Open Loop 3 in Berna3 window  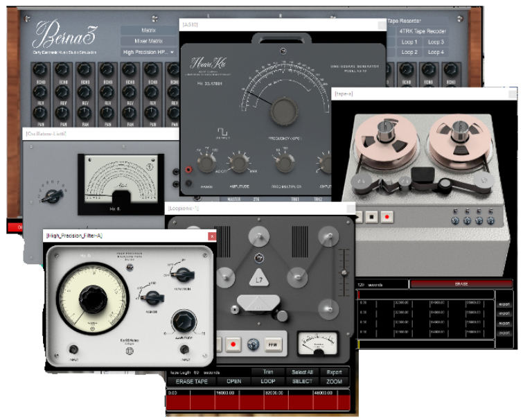click(436, 42)
